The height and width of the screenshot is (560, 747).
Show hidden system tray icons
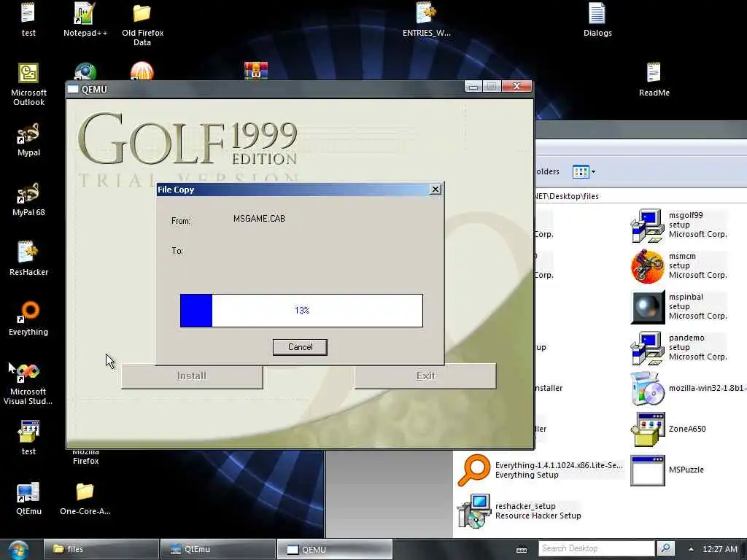click(691, 549)
